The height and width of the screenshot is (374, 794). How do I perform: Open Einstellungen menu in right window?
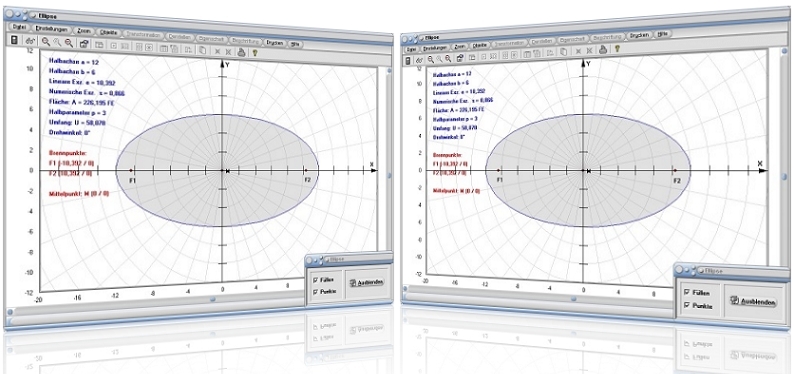coord(434,48)
